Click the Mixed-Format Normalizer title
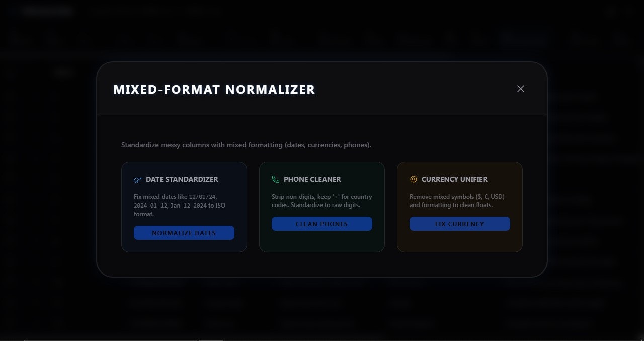The height and width of the screenshot is (341, 644). coord(214,90)
